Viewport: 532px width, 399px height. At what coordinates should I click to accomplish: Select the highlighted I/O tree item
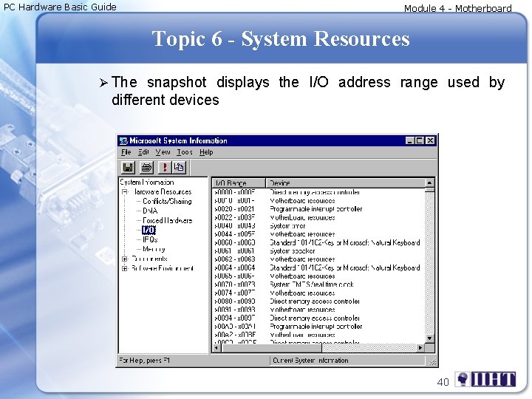[x=149, y=230]
